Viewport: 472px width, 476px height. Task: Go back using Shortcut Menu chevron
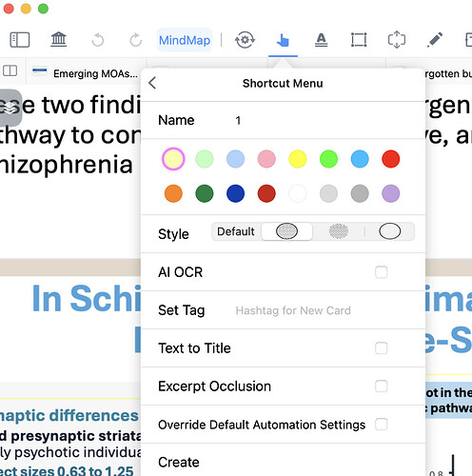152,83
